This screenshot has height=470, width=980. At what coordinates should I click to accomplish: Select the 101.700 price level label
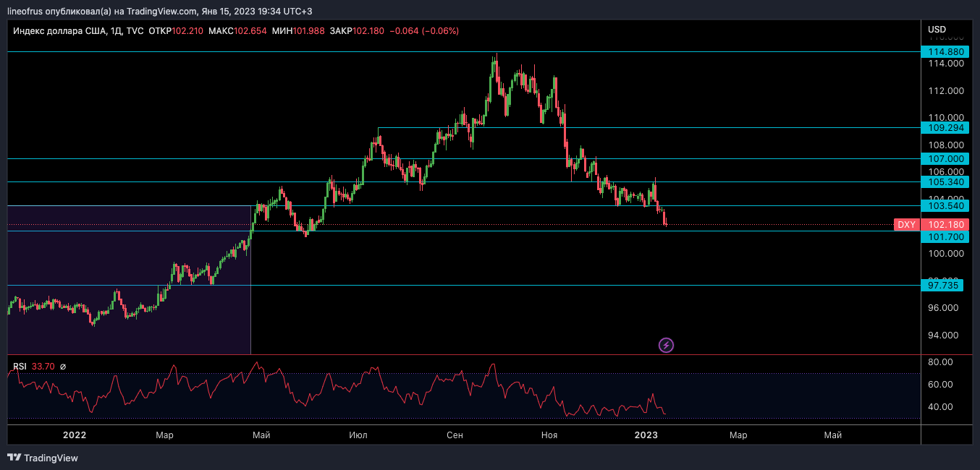tap(945, 236)
